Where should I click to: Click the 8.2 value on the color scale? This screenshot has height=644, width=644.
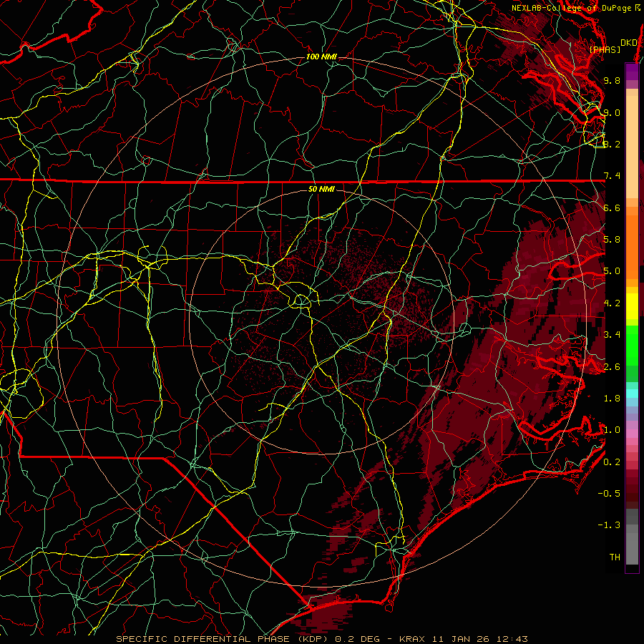(612, 144)
